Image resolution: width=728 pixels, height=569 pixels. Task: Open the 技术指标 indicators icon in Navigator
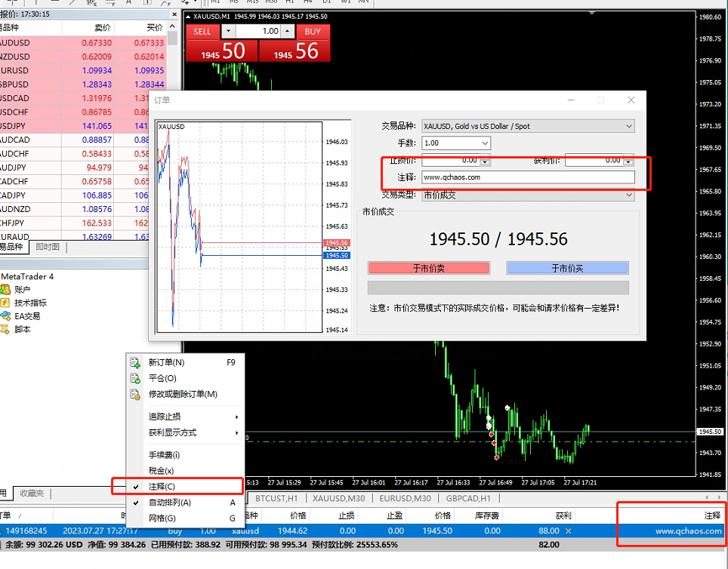[x=5, y=303]
